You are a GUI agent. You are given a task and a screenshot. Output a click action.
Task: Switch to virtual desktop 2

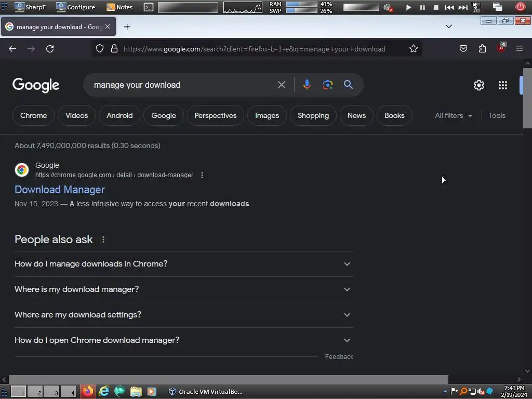pyautogui.click(x=35, y=392)
